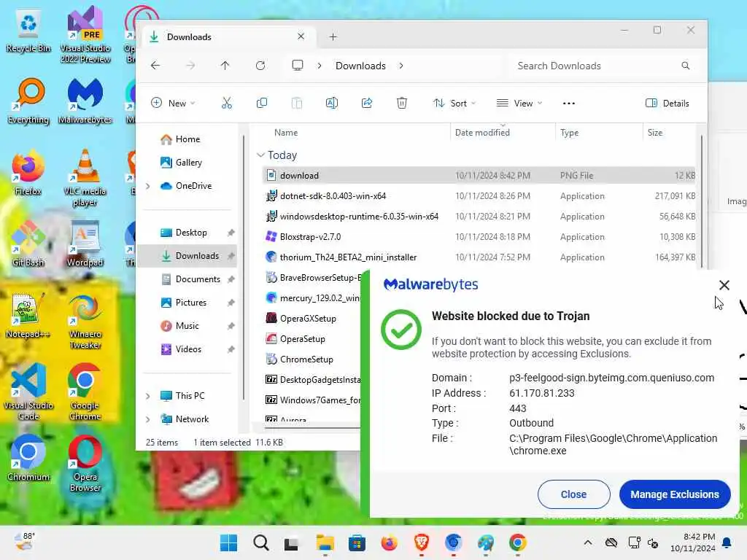Open the Chromium desktop shortcut

point(28,458)
